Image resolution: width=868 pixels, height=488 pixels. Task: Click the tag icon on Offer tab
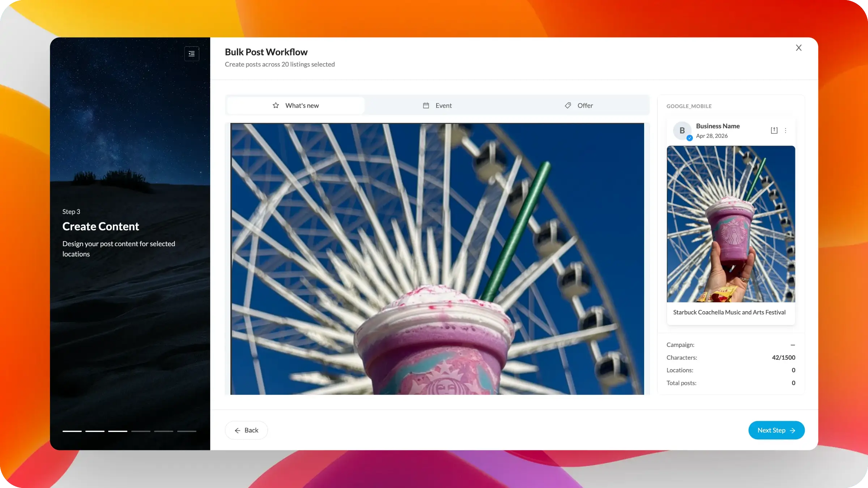click(568, 106)
